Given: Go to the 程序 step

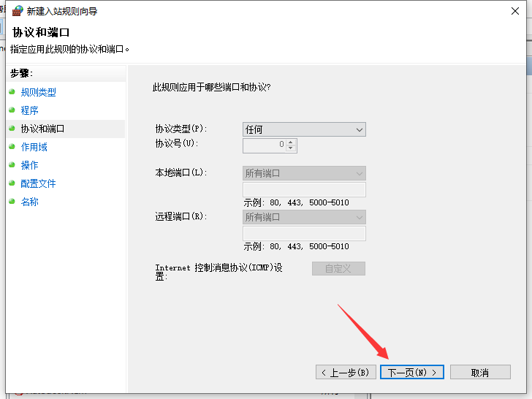Looking at the screenshot, I should [x=29, y=110].
